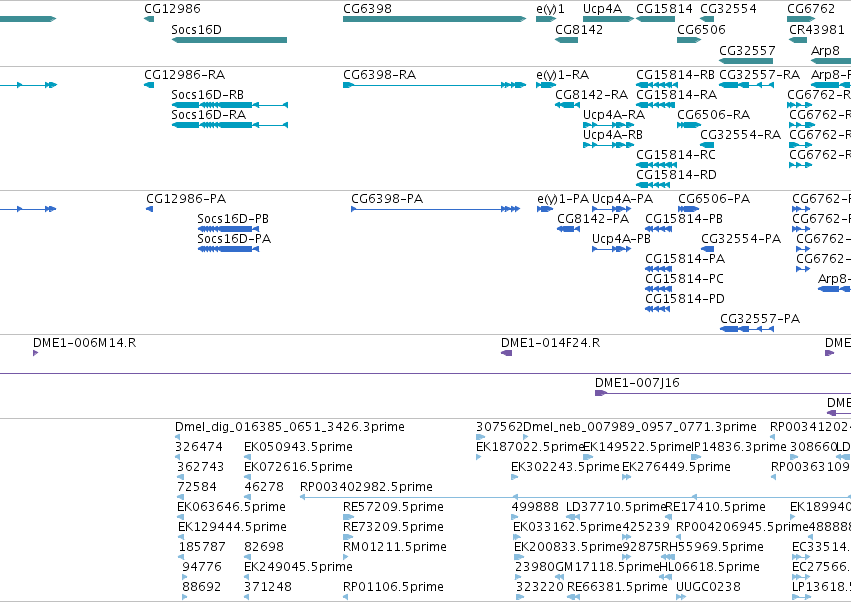Image resolution: width=851 pixels, height=602 pixels.
Task: Open EST RE17410.5prime
Action: [x=669, y=517]
